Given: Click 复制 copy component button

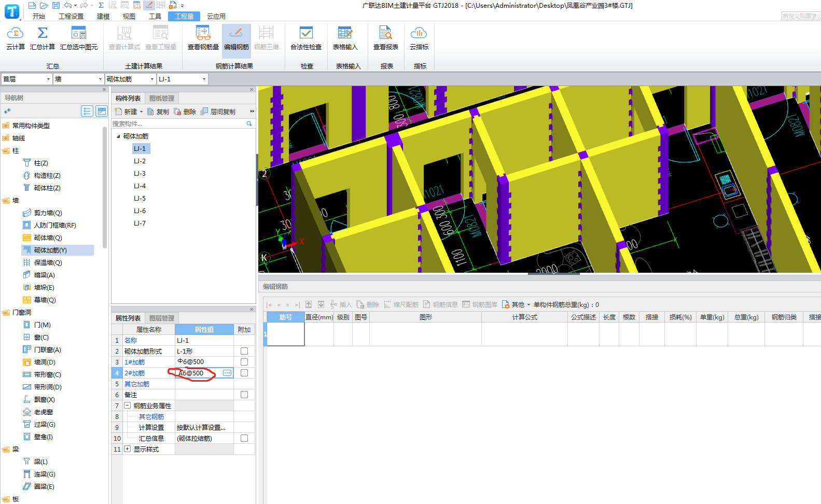Looking at the screenshot, I should 158,111.
